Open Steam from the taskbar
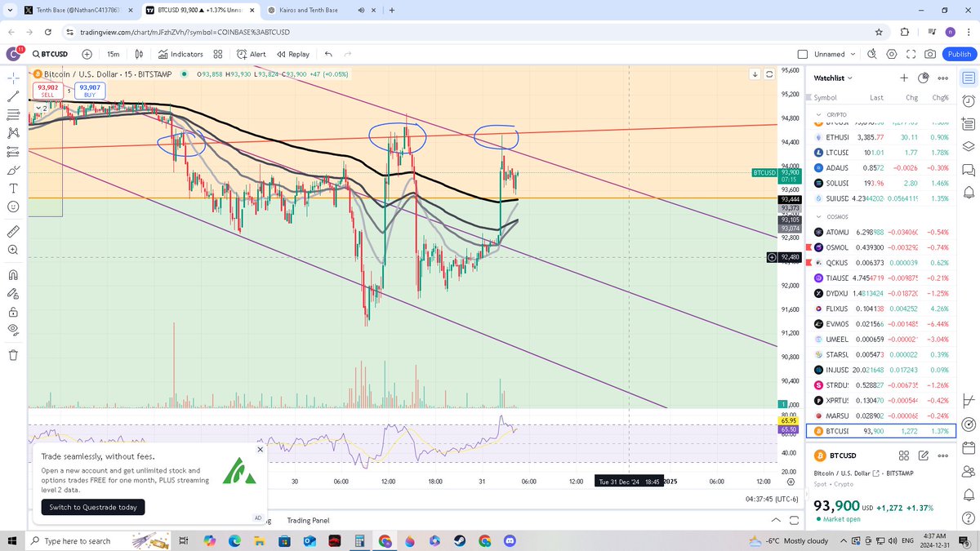 coord(460,541)
